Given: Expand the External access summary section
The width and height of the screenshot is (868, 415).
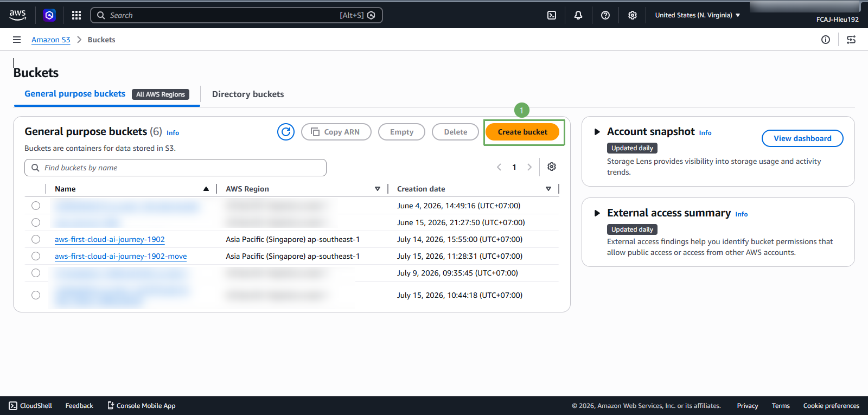Looking at the screenshot, I should pyautogui.click(x=597, y=213).
